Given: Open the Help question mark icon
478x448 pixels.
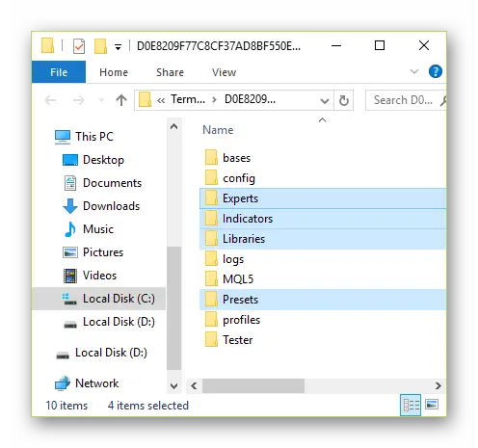Looking at the screenshot, I should coord(435,71).
